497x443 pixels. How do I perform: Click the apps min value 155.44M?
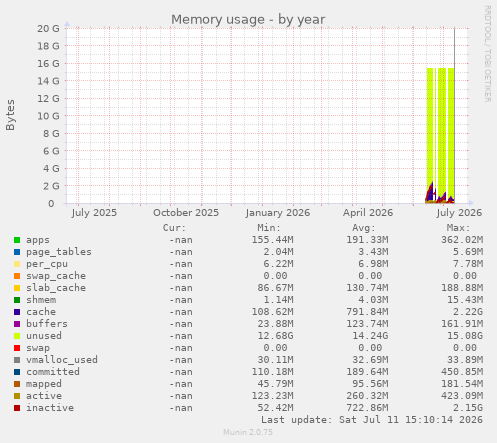coord(272,240)
